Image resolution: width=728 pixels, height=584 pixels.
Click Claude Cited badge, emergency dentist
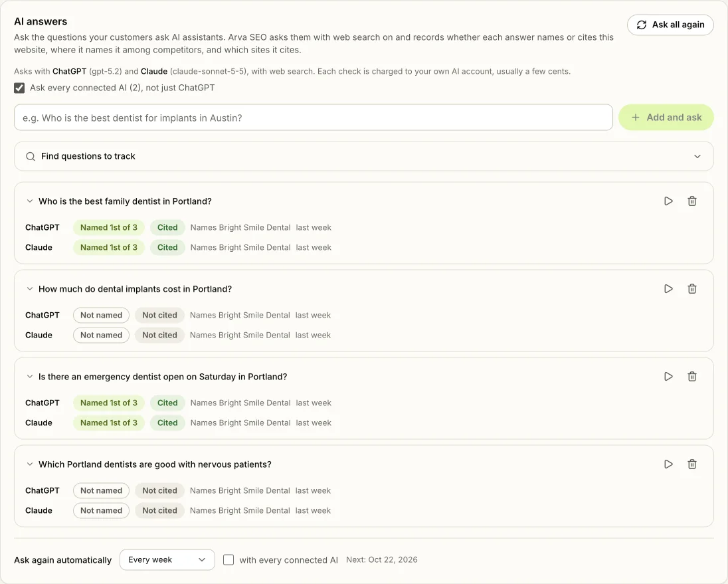[167, 423]
